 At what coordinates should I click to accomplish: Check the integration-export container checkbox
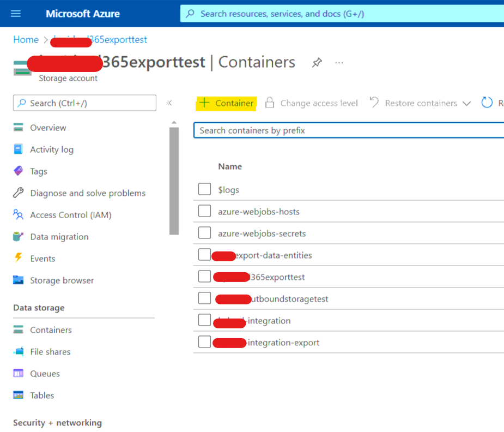(204, 342)
